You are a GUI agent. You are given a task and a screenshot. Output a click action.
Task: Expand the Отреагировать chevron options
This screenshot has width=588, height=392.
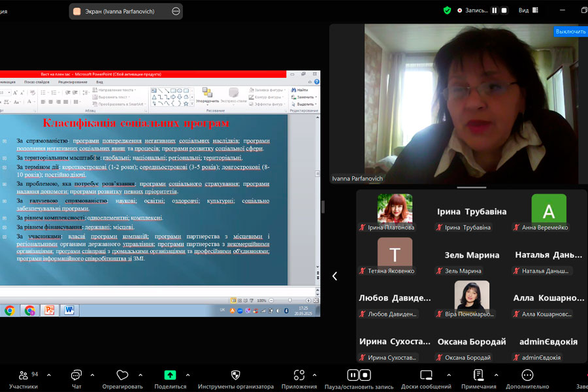(x=140, y=375)
